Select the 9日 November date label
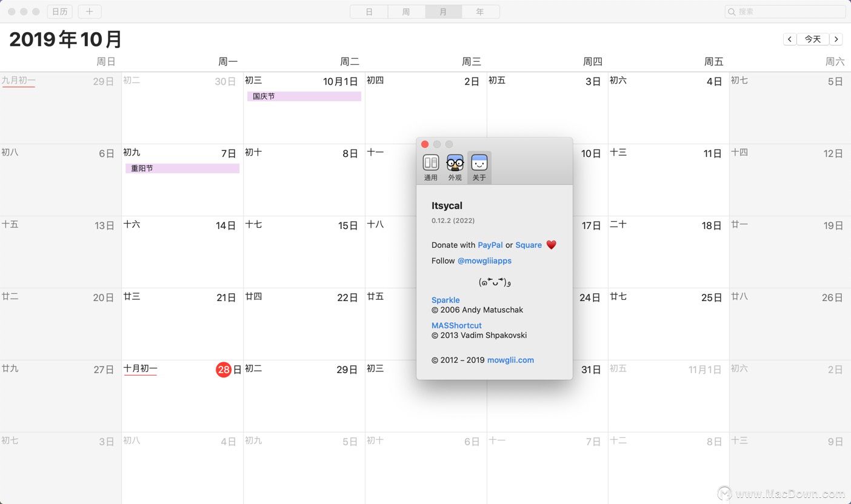 835,442
